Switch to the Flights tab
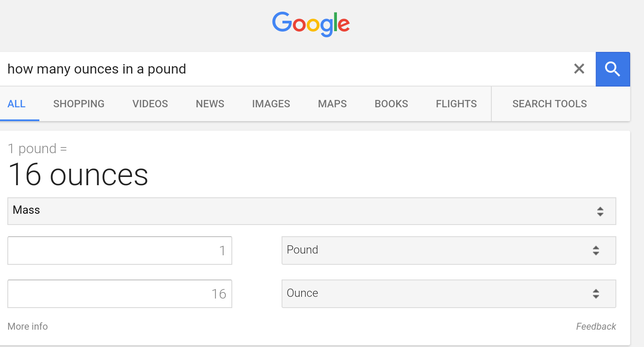644x347 pixels. coord(456,104)
